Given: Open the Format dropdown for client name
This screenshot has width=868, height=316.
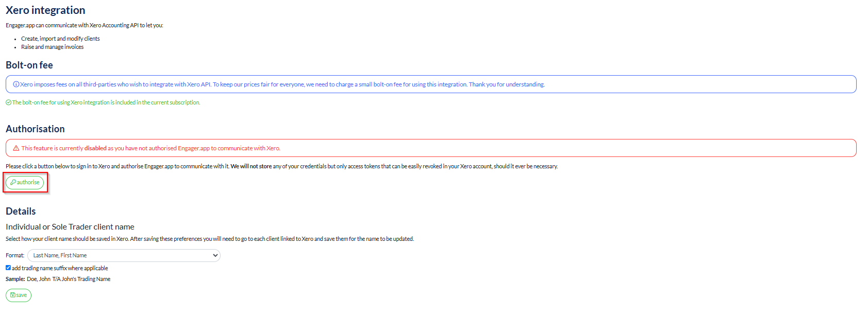Looking at the screenshot, I should tap(124, 255).
